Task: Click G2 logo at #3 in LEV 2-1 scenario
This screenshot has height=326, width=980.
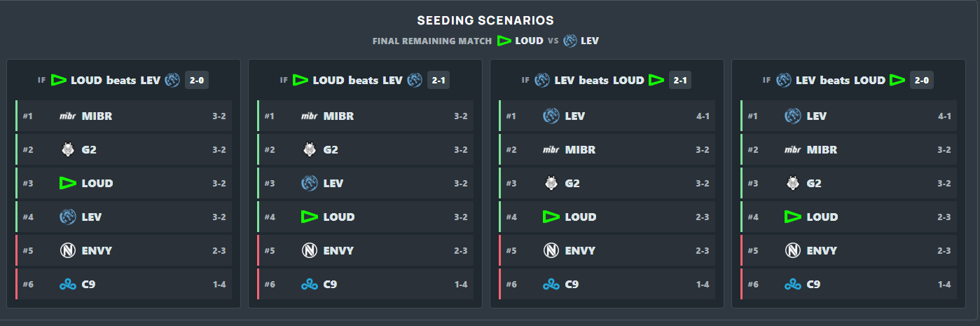Action: [551, 183]
